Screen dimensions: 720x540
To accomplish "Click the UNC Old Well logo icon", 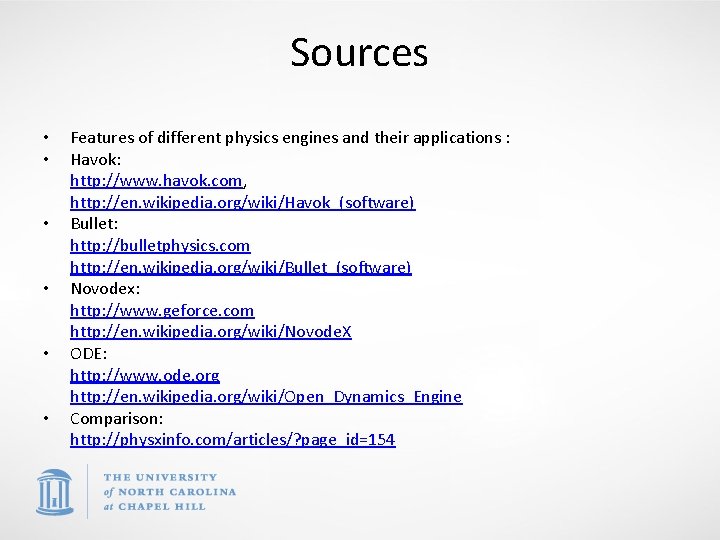I will pyautogui.click(x=55, y=492).
